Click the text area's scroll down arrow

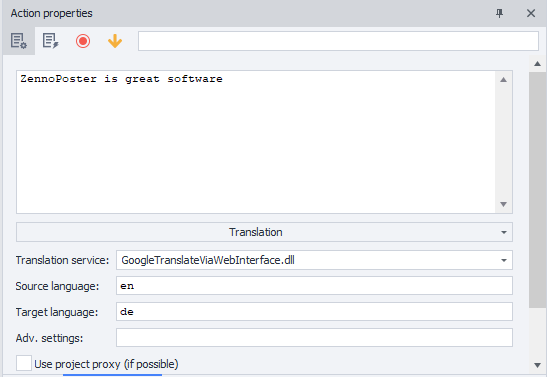503,204
